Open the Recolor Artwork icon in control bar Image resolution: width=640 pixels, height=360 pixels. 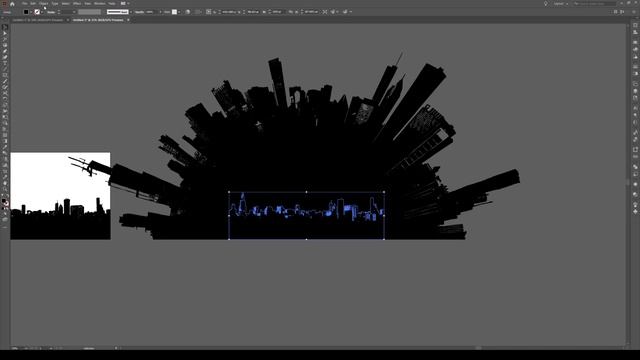[188, 12]
